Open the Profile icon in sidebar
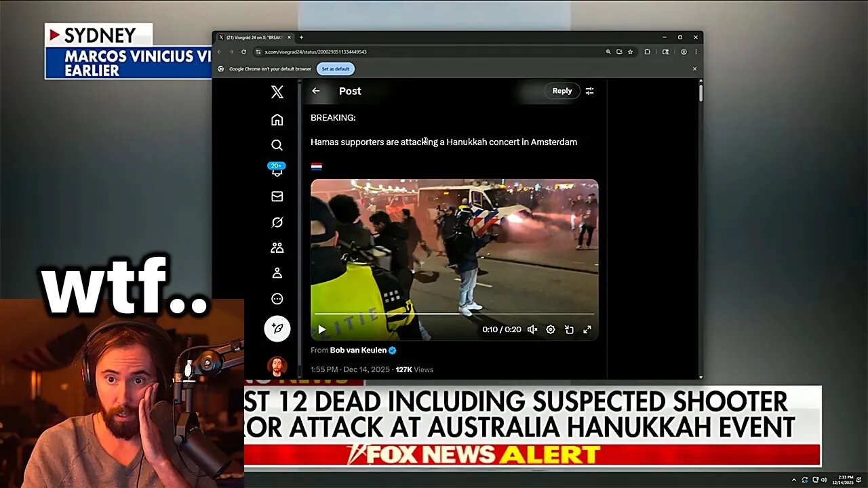 pos(277,273)
